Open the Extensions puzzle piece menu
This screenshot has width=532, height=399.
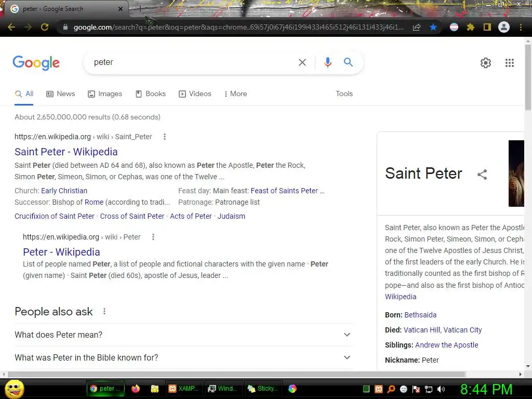470,27
